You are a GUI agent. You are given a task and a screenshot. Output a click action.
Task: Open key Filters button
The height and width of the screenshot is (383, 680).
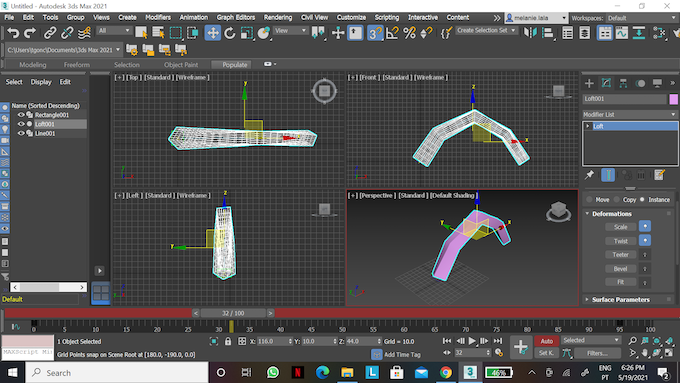[597, 353]
